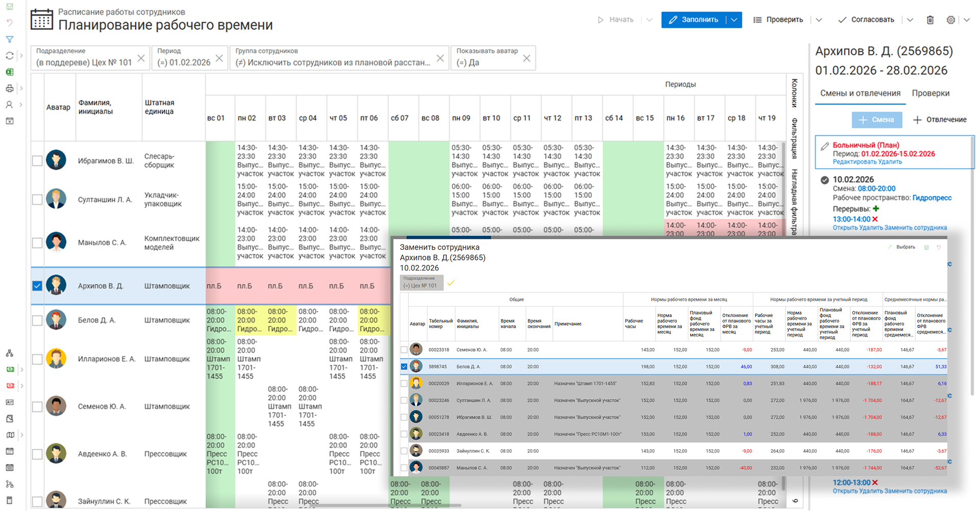The height and width of the screenshot is (511, 980).
Task: Uncheck the selected Архипов В. Д. row
Action: point(37,286)
